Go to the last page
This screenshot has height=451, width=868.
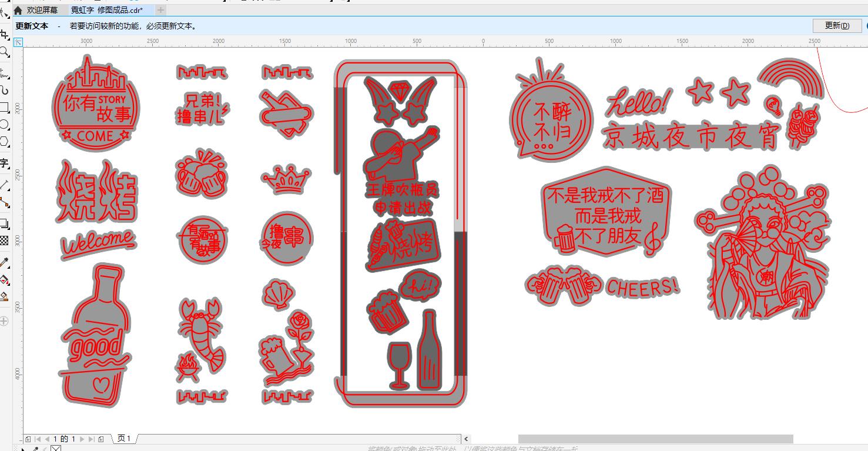click(91, 439)
